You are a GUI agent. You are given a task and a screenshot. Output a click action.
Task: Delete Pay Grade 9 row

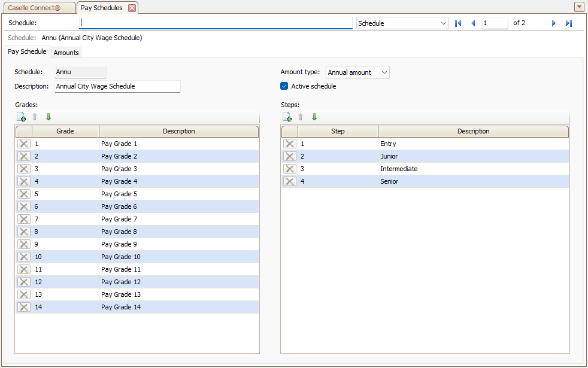pos(23,244)
